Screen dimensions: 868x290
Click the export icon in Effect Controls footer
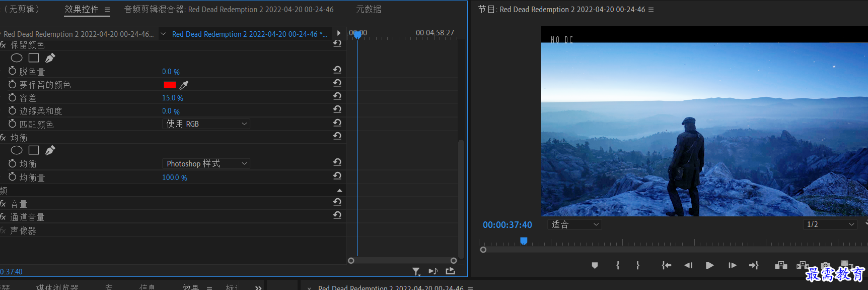coord(450,271)
